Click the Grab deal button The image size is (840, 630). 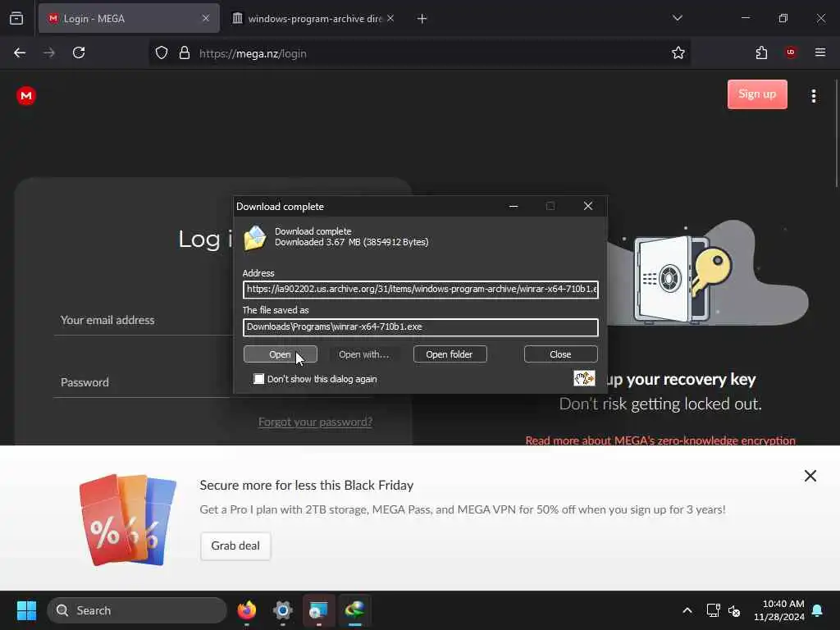pyautogui.click(x=235, y=546)
